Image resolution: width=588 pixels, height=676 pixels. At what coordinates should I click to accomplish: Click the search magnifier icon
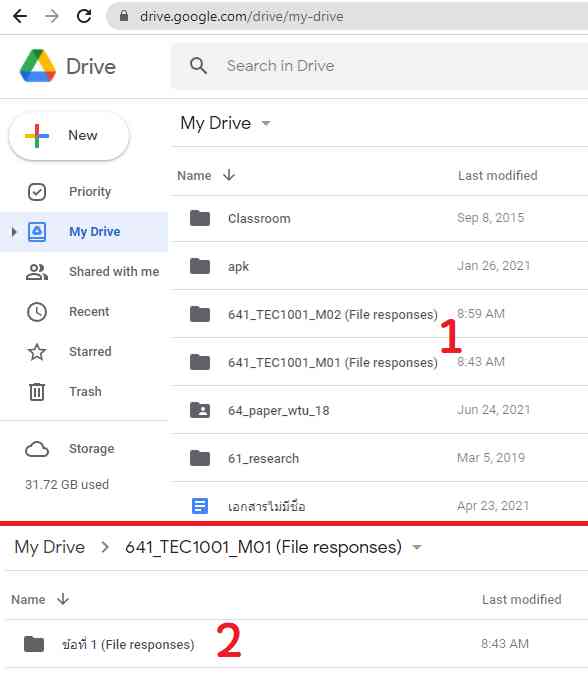[198, 66]
